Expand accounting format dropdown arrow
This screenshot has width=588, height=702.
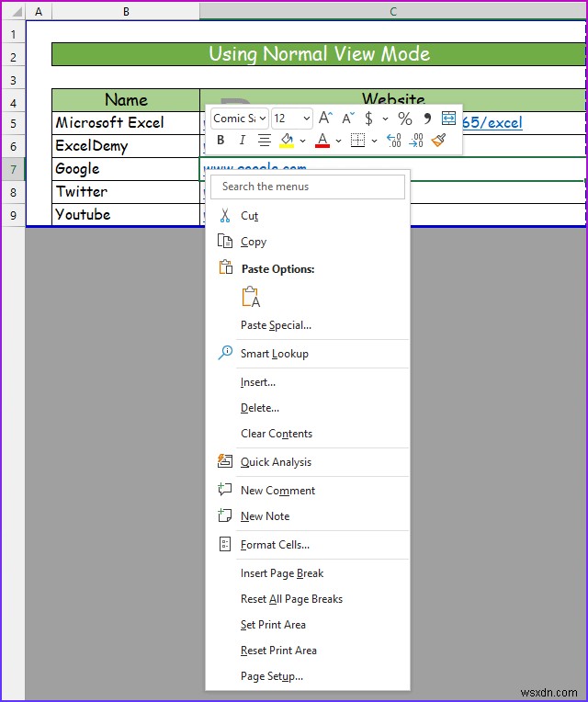coord(385,119)
